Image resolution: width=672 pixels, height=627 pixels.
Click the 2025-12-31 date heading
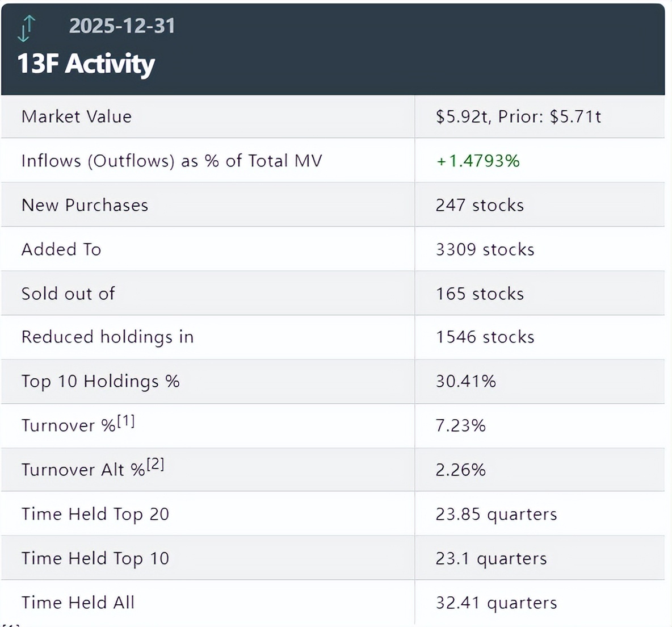point(122,26)
